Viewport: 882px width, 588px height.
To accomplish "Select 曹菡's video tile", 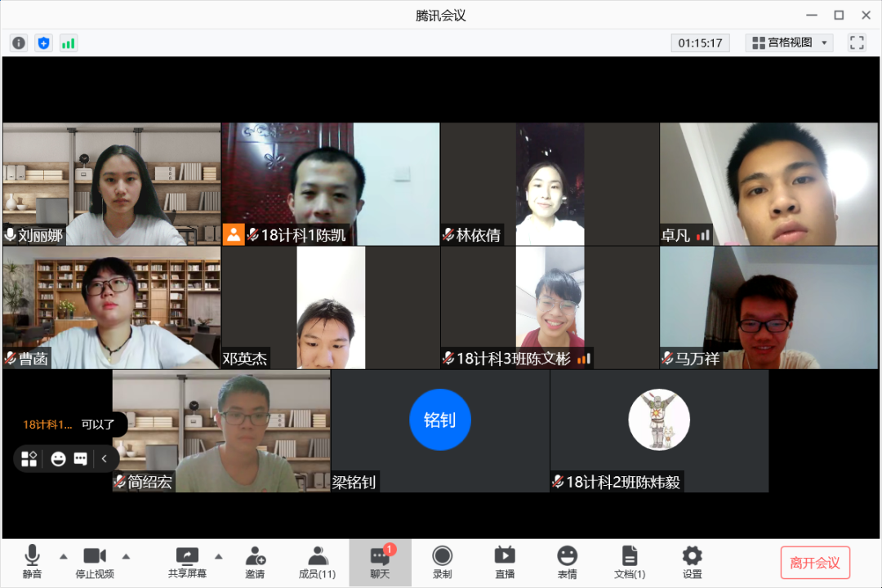I will coord(111,308).
